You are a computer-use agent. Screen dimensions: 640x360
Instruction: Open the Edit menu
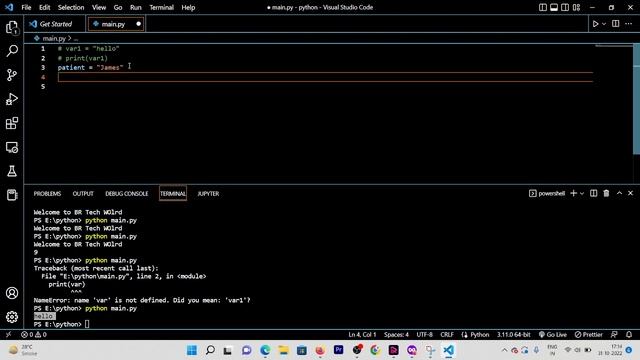click(x=44, y=7)
